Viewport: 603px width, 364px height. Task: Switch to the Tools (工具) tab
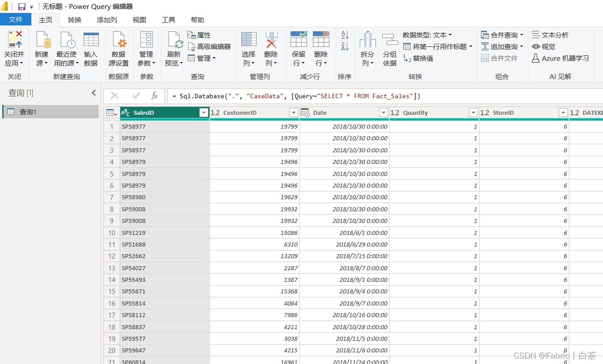point(169,20)
